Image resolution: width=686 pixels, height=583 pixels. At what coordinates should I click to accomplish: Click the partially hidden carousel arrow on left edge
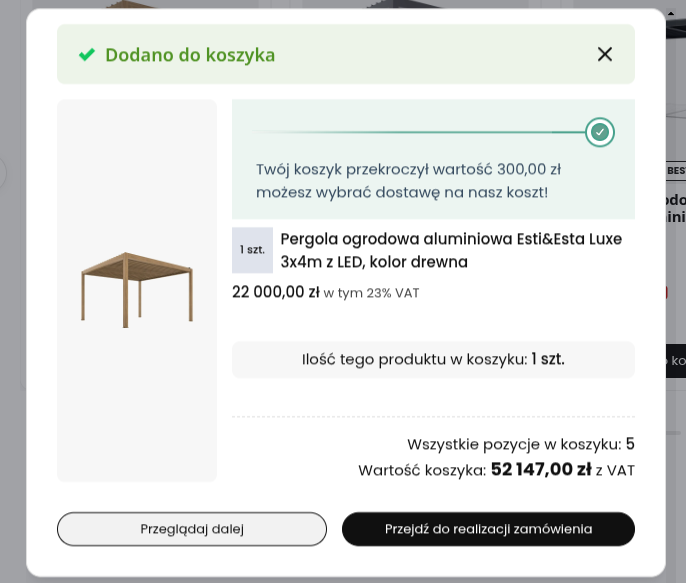pyautogui.click(x=2, y=172)
